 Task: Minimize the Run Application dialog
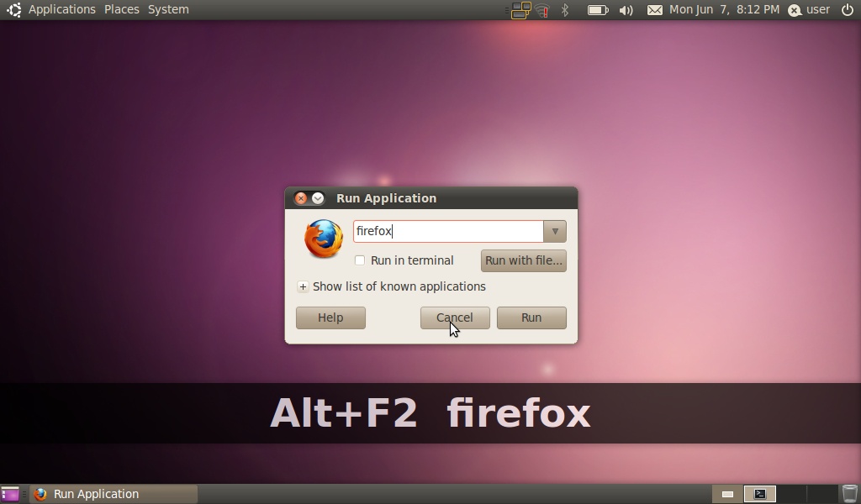[x=318, y=198]
